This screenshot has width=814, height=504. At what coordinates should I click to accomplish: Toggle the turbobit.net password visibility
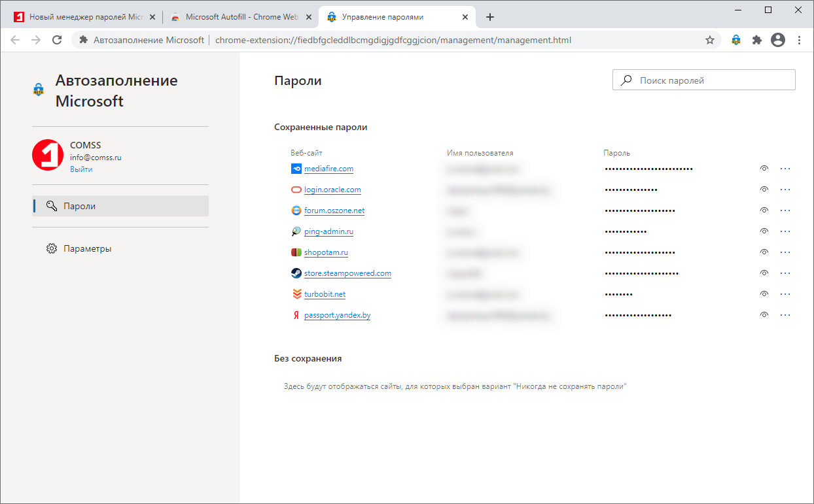coord(764,294)
